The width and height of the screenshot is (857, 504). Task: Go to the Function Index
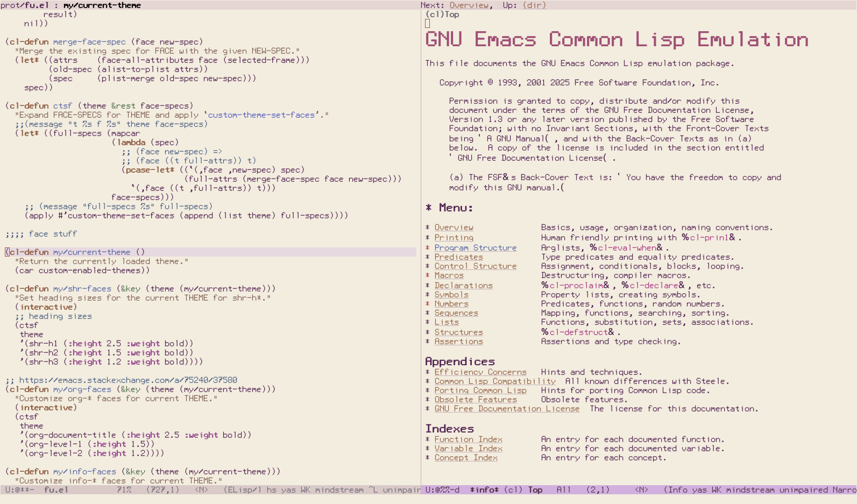[x=468, y=439]
